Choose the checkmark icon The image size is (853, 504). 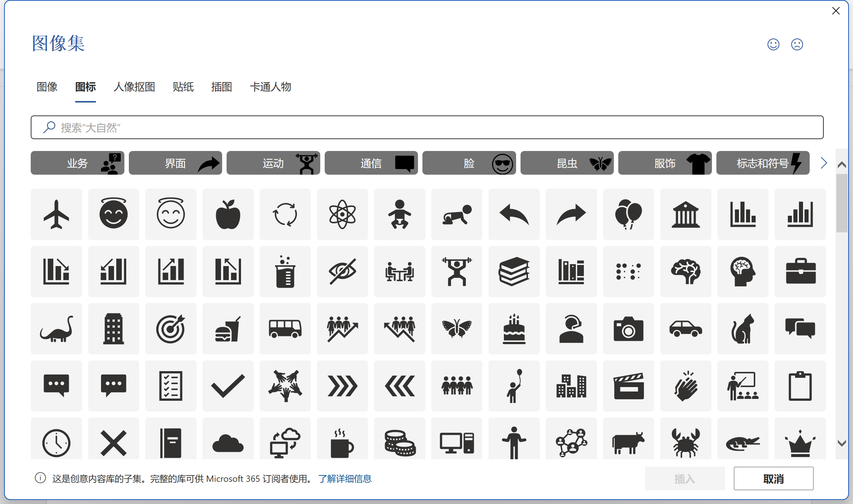(228, 386)
